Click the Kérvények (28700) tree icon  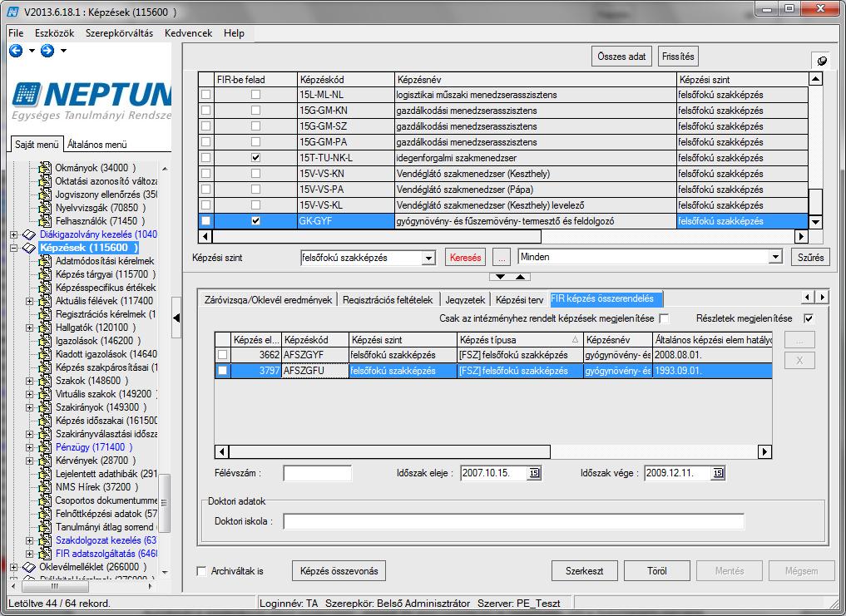[45, 461]
